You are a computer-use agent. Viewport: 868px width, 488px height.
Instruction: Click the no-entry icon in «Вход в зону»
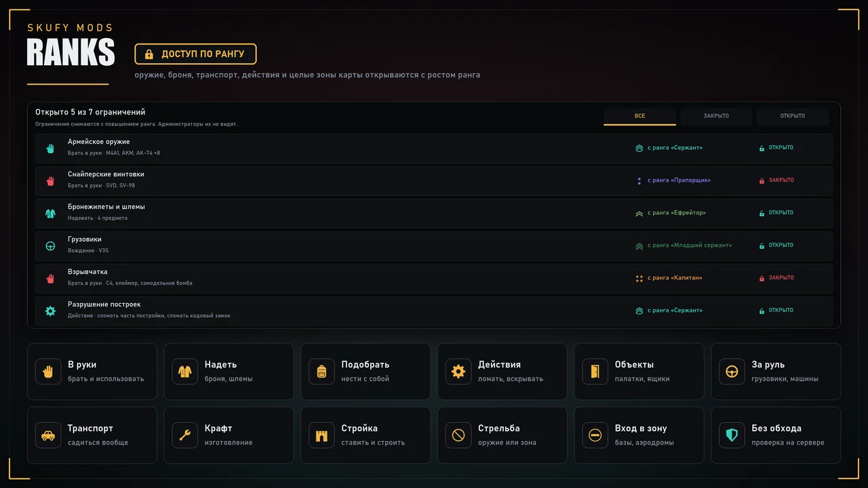[x=595, y=435]
